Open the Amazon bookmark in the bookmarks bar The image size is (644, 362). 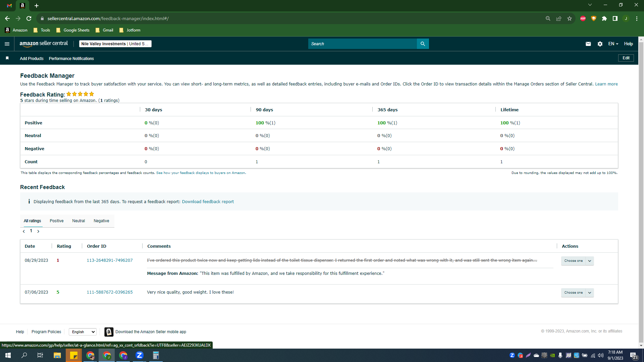[x=16, y=30]
